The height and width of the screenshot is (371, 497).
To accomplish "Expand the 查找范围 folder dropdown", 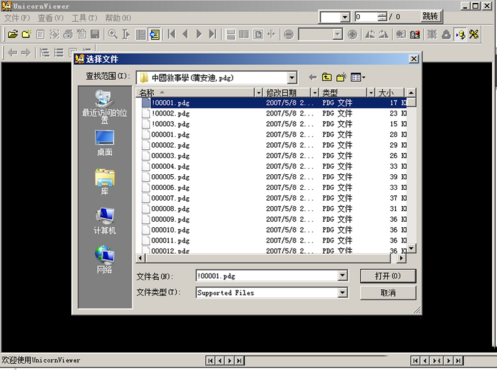I will point(292,78).
